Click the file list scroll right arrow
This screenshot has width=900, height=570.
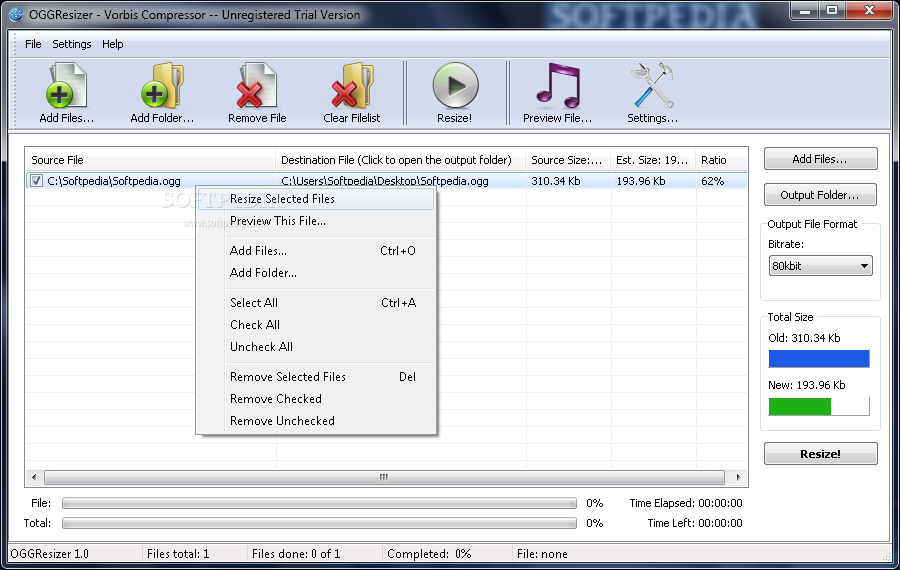click(x=738, y=477)
